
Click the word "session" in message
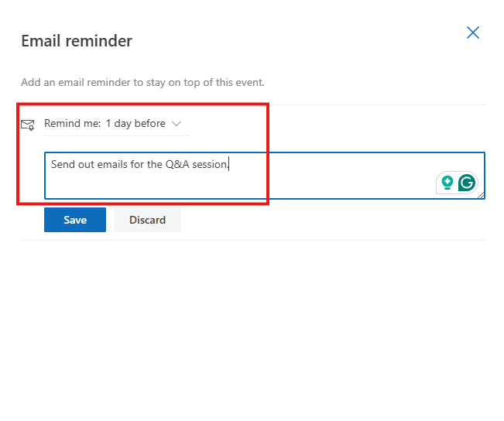pyautogui.click(x=209, y=164)
